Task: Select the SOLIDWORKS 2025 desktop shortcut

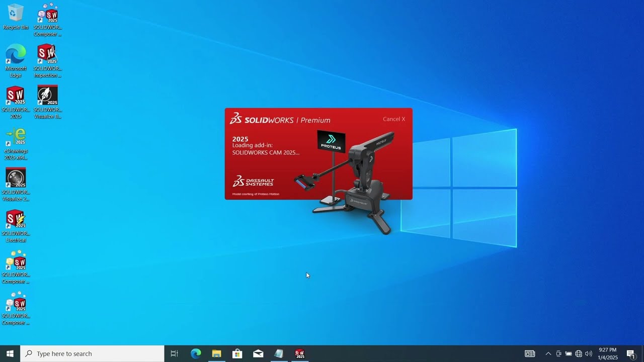Action: 16,102
